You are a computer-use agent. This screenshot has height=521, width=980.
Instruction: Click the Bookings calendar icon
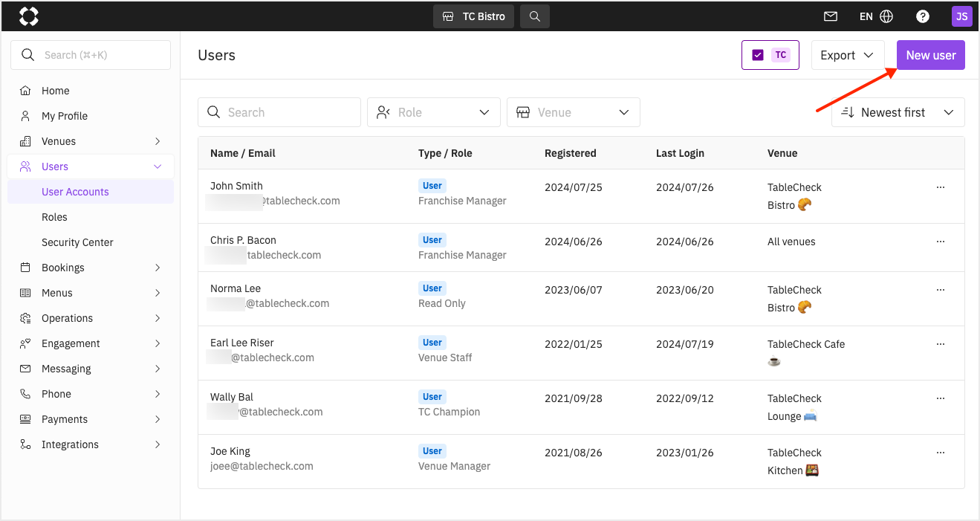coord(26,268)
